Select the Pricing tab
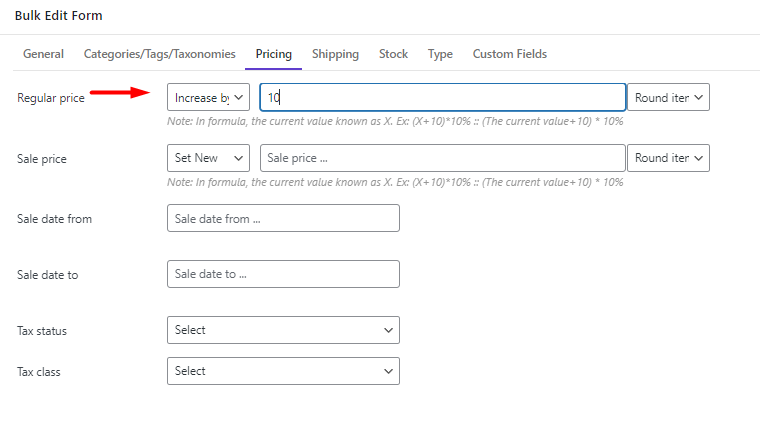 pos(273,54)
